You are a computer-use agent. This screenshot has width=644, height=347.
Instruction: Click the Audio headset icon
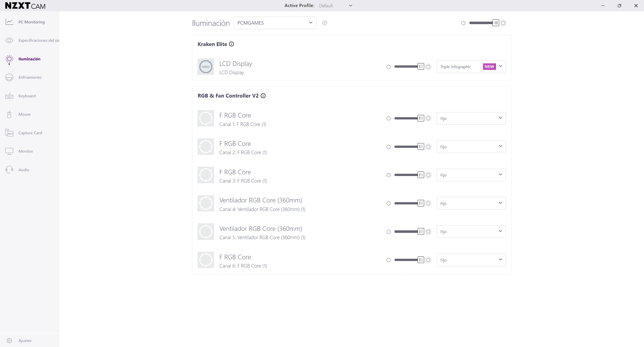tap(9, 170)
